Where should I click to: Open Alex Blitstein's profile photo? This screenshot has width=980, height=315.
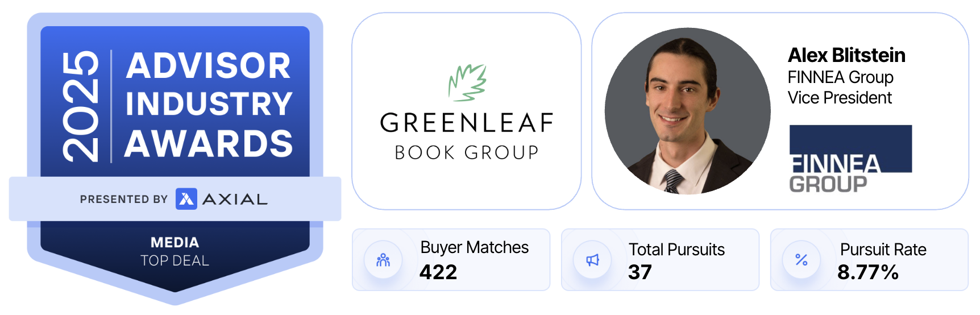[x=687, y=111]
